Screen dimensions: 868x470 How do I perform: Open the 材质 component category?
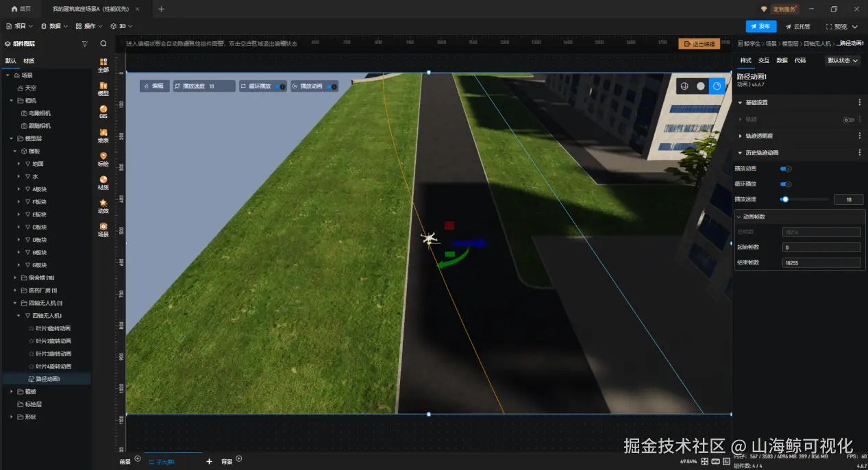click(103, 183)
